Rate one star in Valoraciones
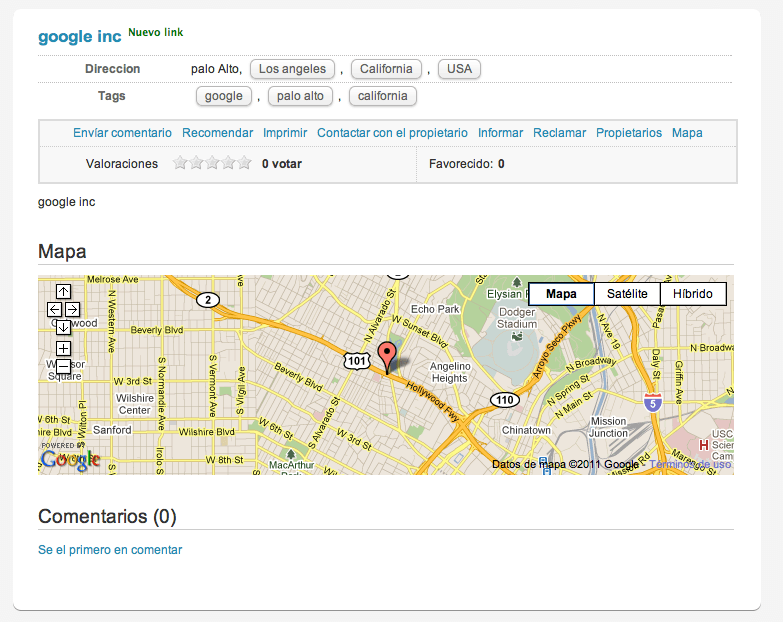 [x=180, y=163]
